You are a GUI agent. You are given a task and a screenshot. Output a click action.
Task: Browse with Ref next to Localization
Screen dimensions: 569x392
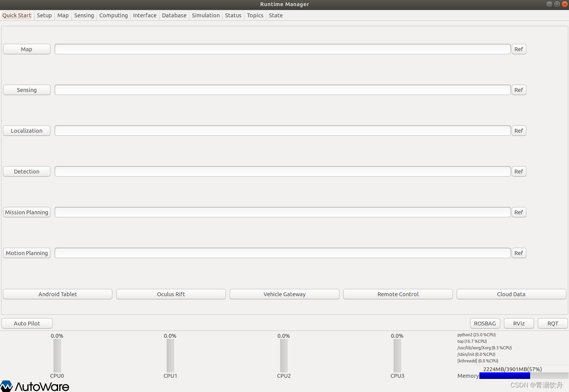pos(519,131)
